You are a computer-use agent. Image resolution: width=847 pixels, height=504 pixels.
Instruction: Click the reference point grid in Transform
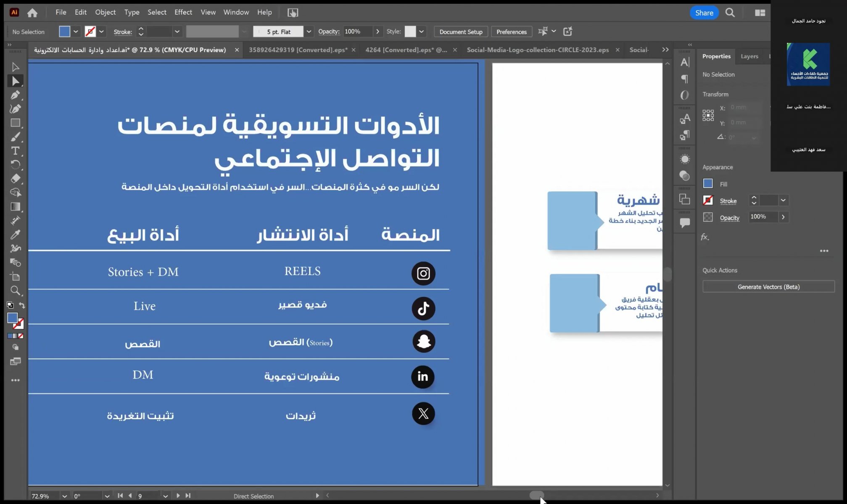coord(708,115)
